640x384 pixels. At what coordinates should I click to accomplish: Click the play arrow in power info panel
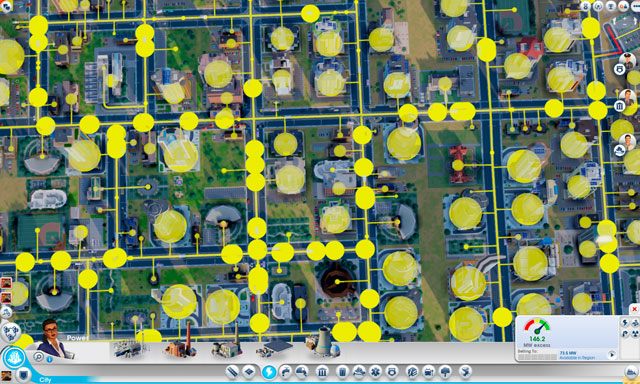pos(611,355)
